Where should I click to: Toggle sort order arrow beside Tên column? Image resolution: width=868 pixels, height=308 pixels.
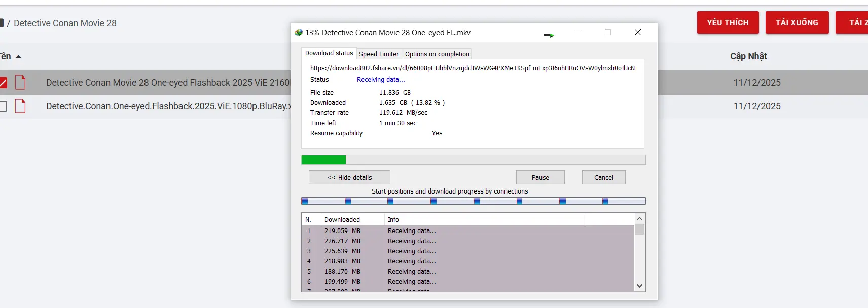click(x=19, y=57)
